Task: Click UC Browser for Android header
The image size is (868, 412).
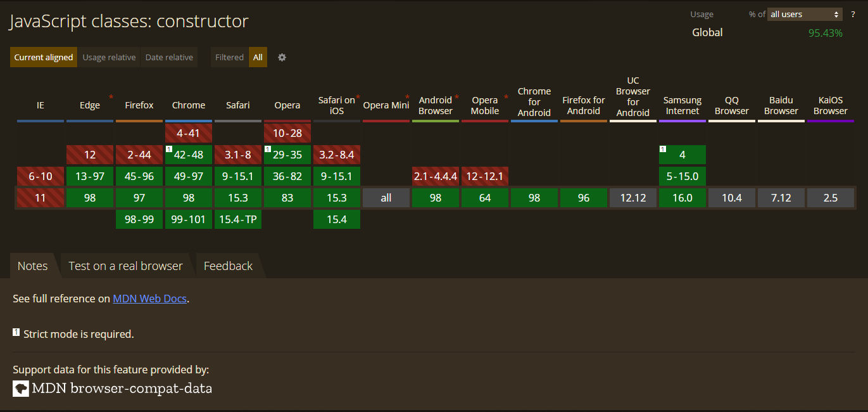Action: (x=633, y=96)
